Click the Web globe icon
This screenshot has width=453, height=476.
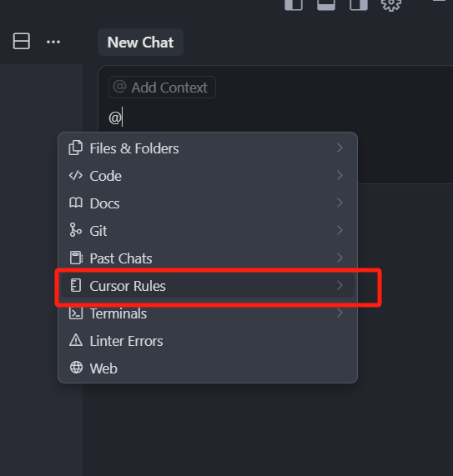[76, 368]
